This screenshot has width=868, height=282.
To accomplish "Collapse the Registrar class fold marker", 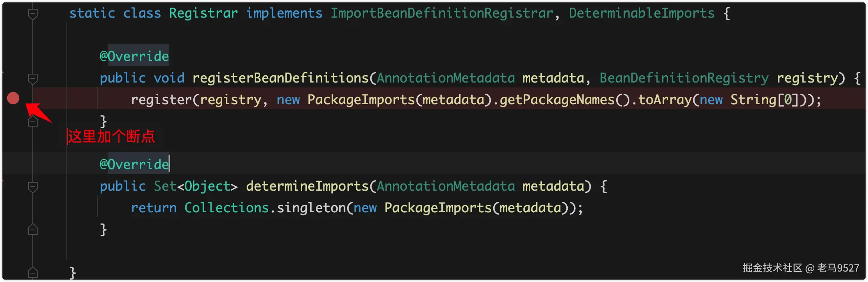I will point(33,14).
